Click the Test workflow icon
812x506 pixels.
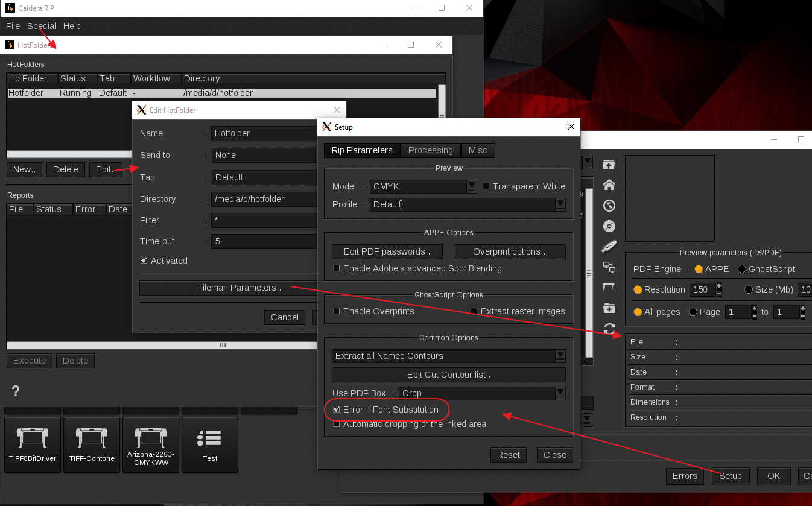(210, 444)
